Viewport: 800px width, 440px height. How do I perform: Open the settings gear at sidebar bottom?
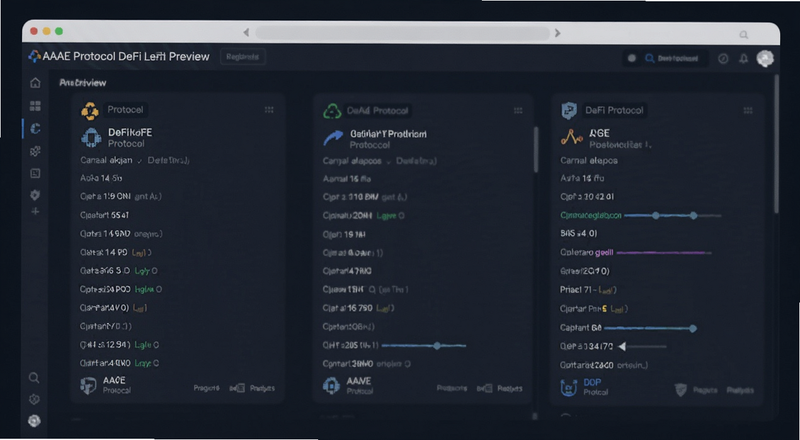pyautogui.click(x=34, y=421)
